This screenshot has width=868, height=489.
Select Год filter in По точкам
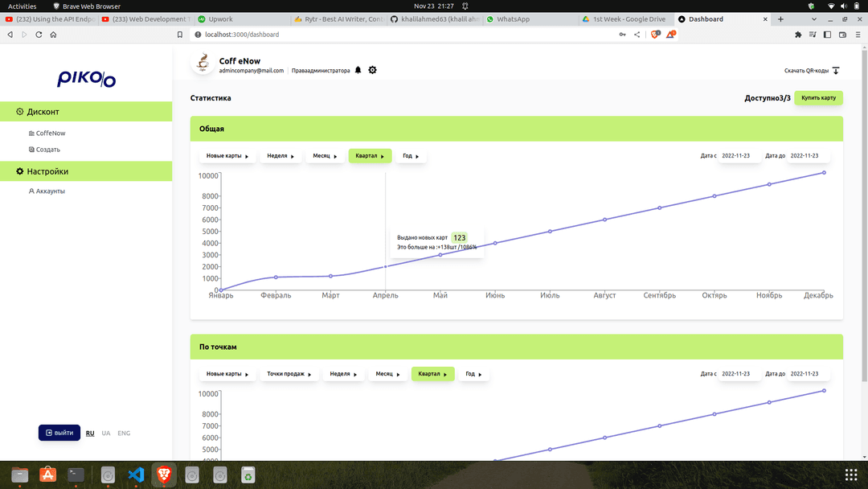473,374
